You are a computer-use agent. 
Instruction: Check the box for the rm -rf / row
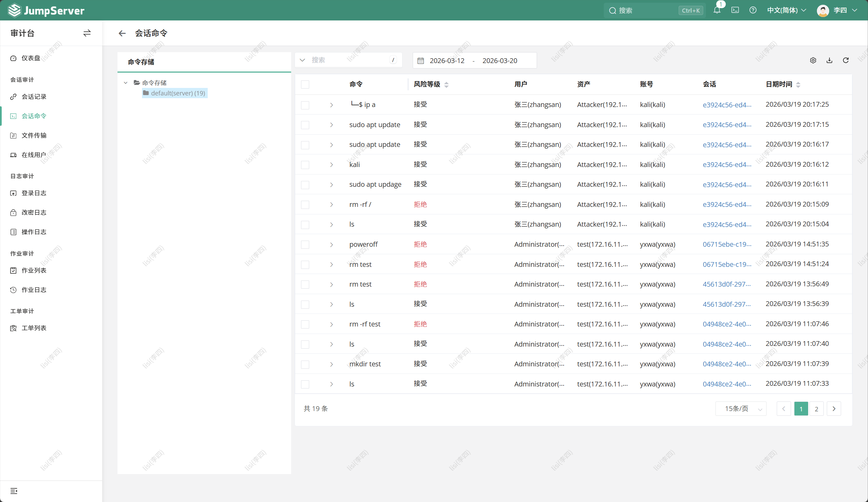[305, 205]
